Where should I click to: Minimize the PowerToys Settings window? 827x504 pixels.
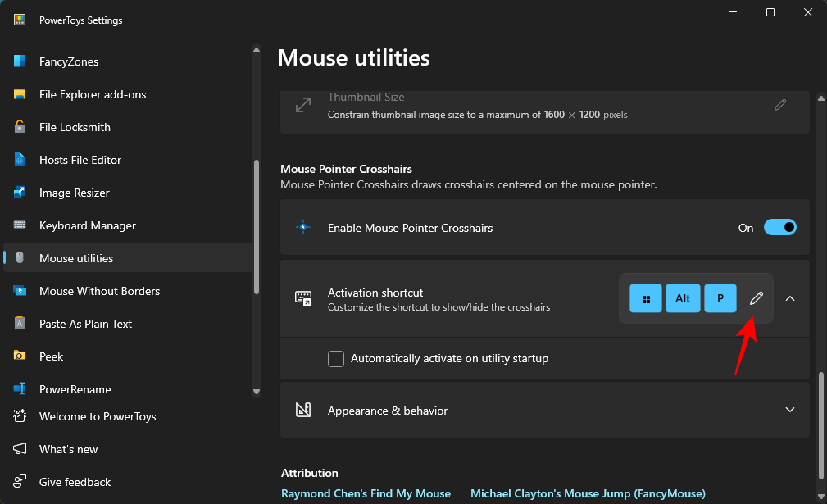[733, 12]
